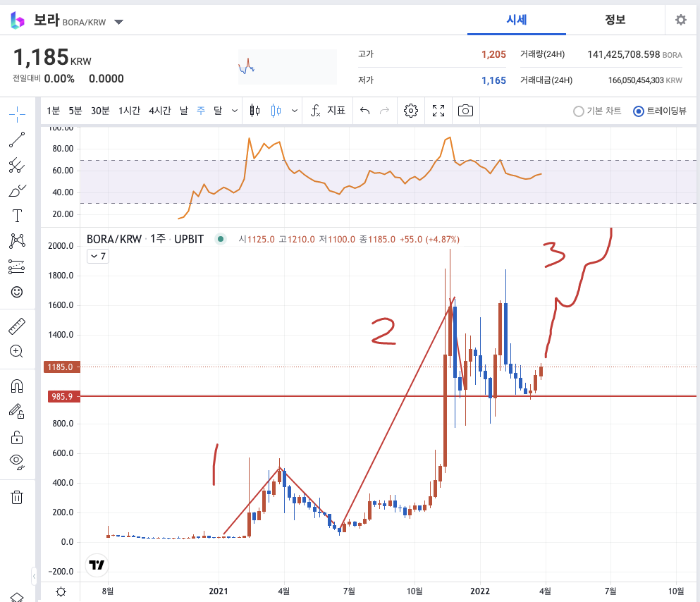Open the emoji icons tool

(17, 292)
